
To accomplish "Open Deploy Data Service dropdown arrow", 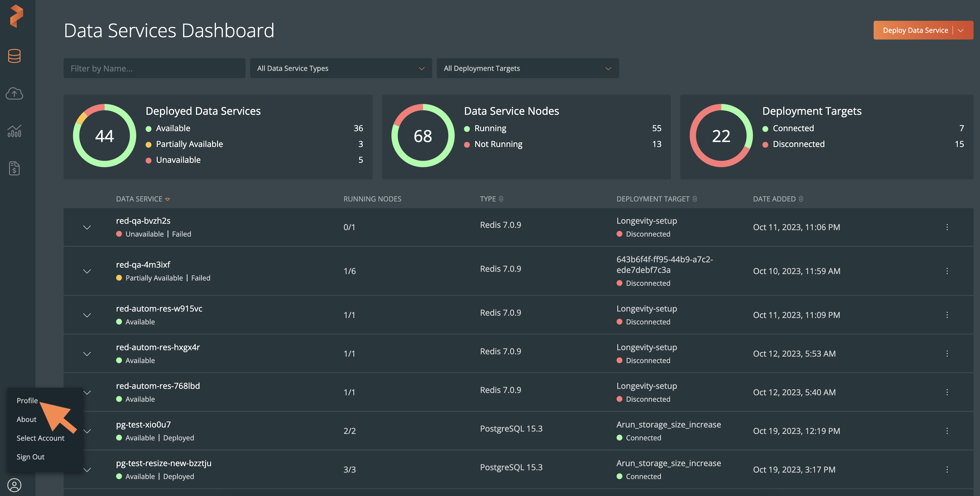I will pyautogui.click(x=961, y=30).
